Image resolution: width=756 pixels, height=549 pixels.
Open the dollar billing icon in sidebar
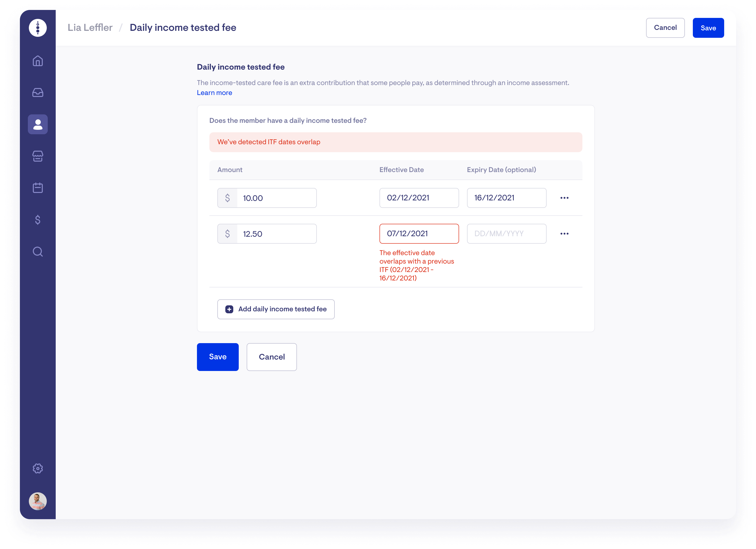tap(38, 220)
